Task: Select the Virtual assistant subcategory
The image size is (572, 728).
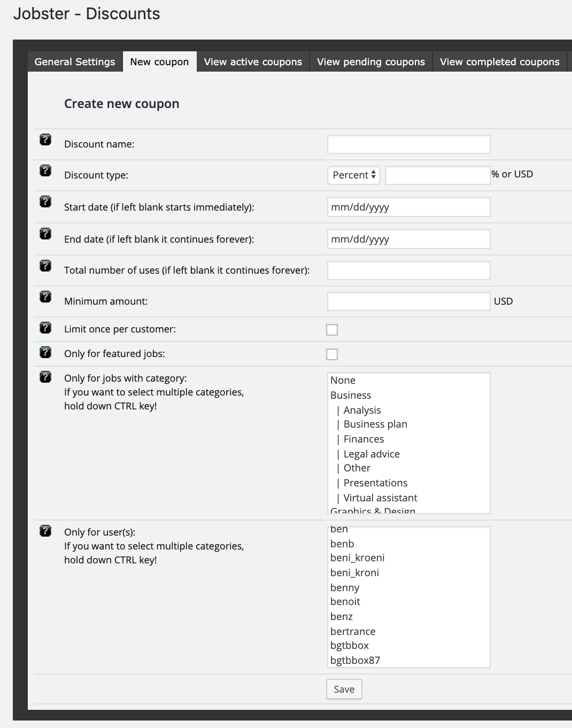Action: pos(409,498)
